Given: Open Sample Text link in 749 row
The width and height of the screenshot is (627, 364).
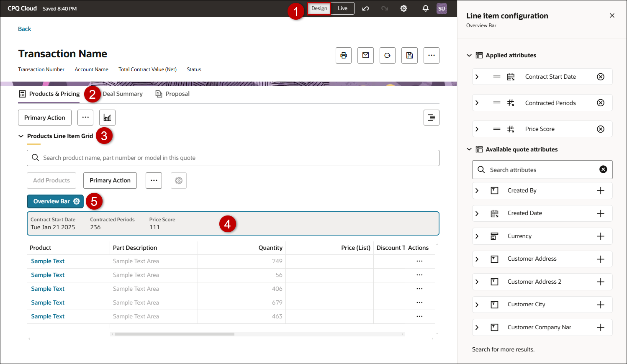Looking at the screenshot, I should [x=48, y=261].
